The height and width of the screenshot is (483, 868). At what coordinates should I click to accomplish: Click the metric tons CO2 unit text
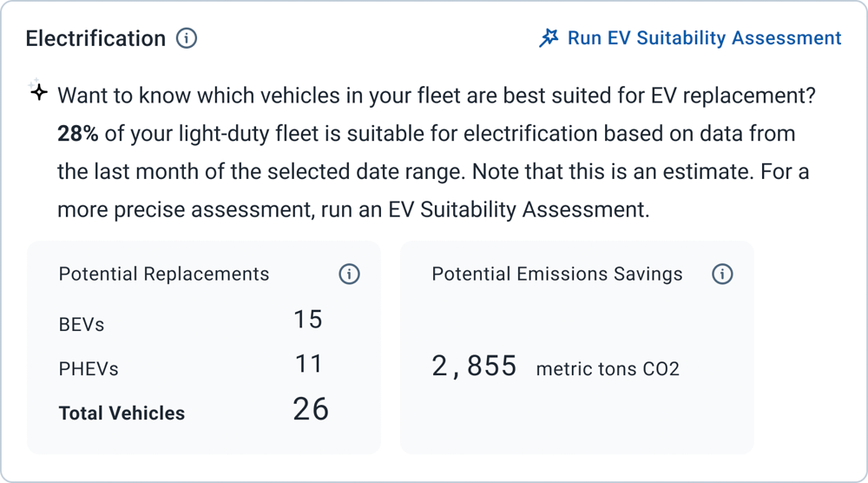click(x=608, y=369)
